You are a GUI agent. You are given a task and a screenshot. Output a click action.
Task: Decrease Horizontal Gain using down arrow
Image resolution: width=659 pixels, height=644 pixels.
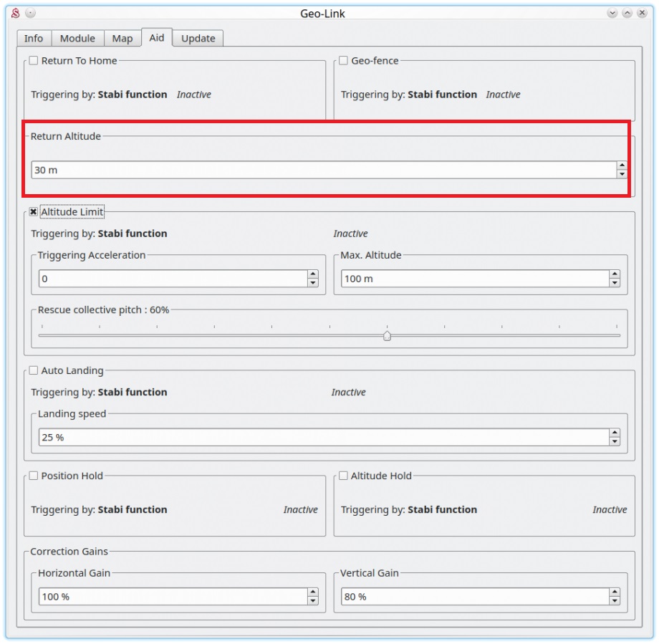312,601
